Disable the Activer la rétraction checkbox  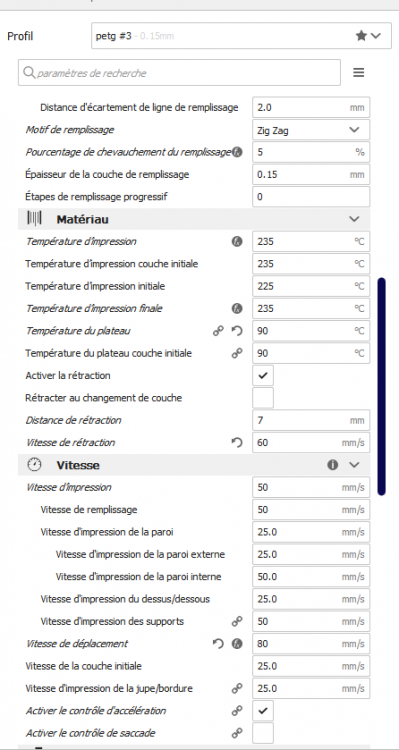coord(263,375)
